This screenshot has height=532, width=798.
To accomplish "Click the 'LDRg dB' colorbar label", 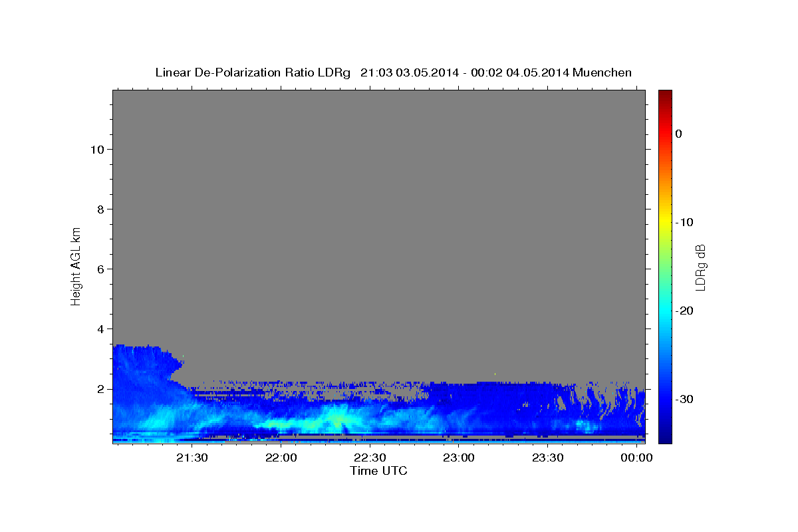I will 700,267.
